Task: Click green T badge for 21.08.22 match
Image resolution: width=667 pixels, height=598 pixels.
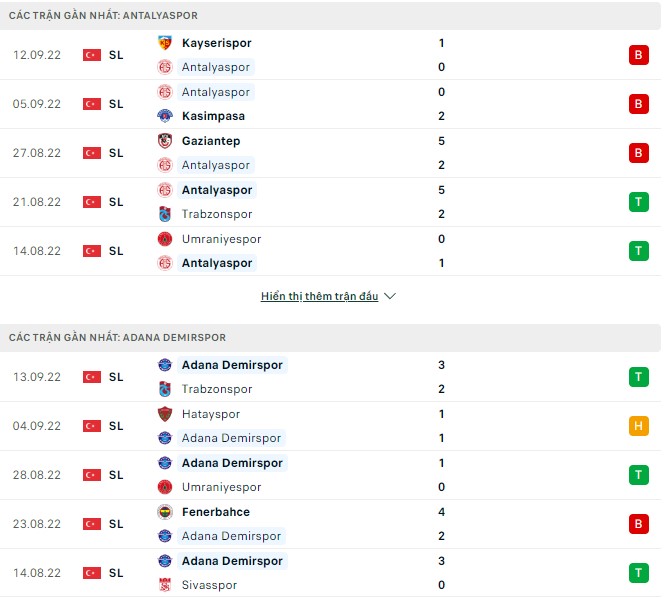Action: click(x=638, y=202)
